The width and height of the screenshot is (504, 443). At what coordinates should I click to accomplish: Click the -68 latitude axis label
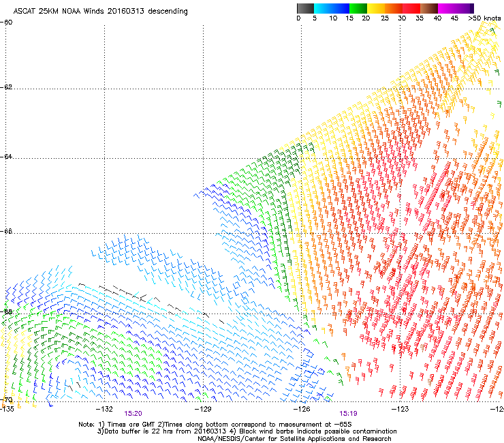click(x=6, y=311)
